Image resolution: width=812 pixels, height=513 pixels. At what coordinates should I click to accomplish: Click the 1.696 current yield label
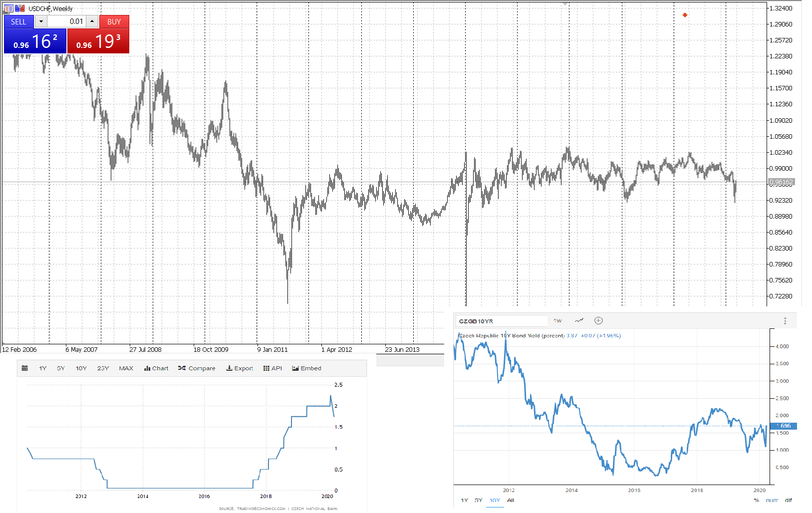tap(784, 426)
